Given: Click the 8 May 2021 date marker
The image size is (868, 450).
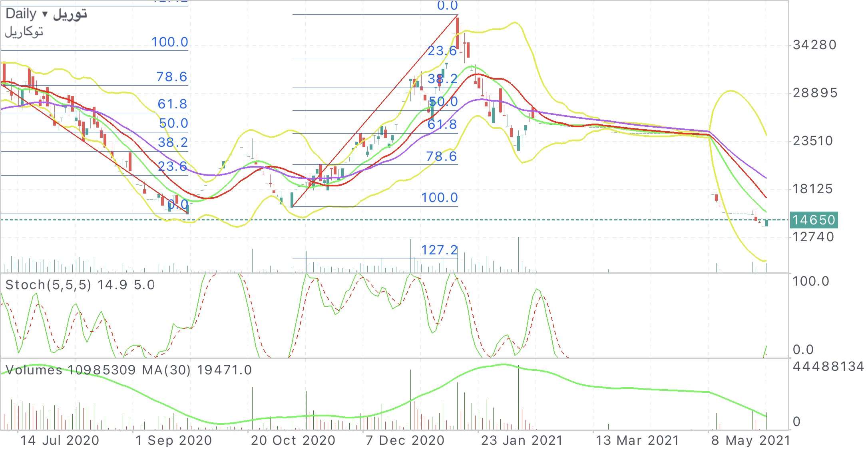Looking at the screenshot, I should click(x=751, y=440).
